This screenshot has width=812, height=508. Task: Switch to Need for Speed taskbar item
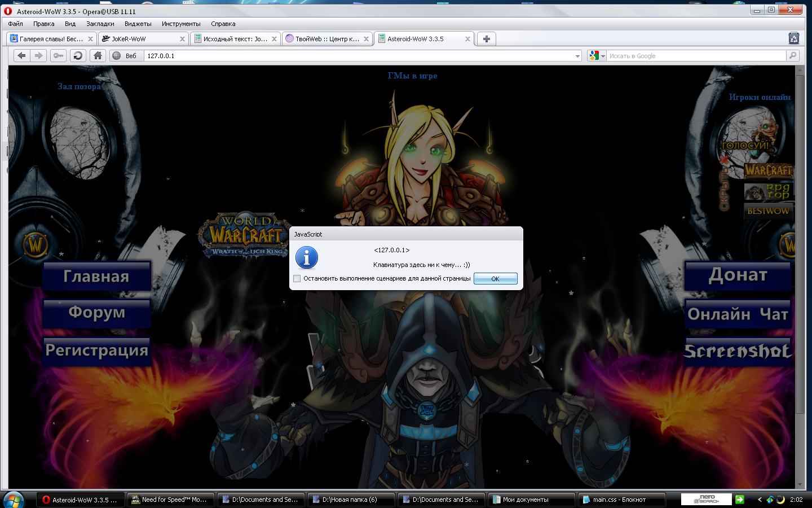point(170,500)
